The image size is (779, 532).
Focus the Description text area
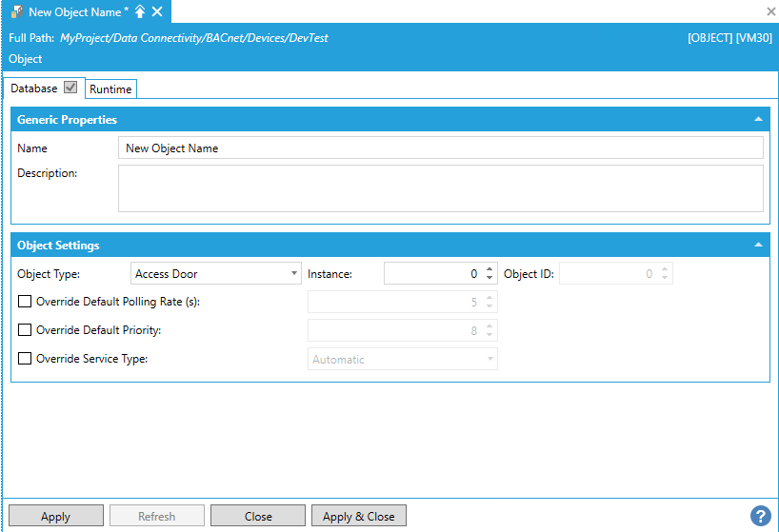click(x=440, y=187)
